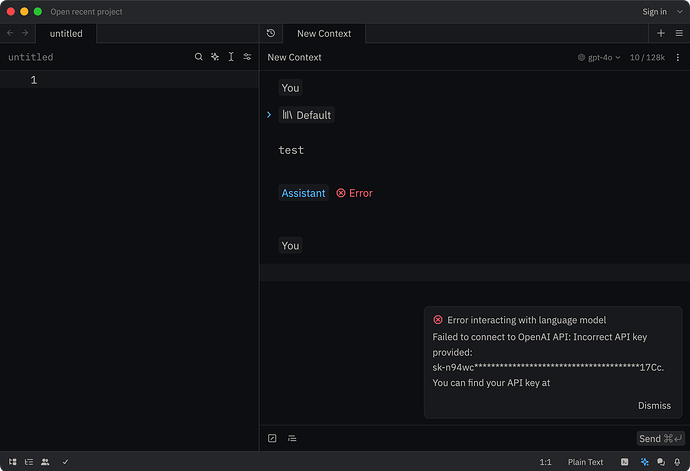Click the back navigation arrow
This screenshot has width=690, height=471.
10,33
